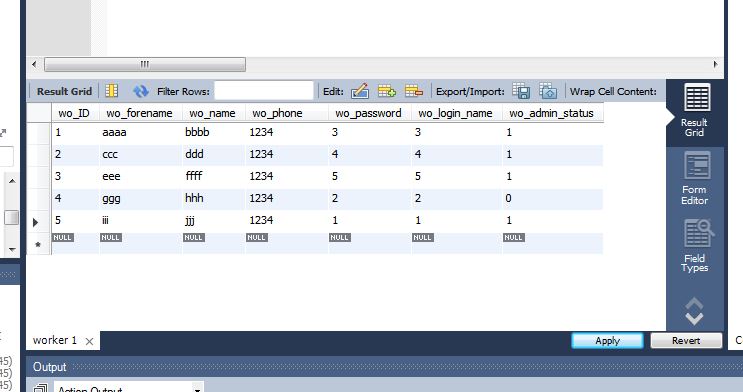The image size is (743, 392).
Task: Click the new row asterisk selector
Action: pyautogui.click(x=38, y=244)
